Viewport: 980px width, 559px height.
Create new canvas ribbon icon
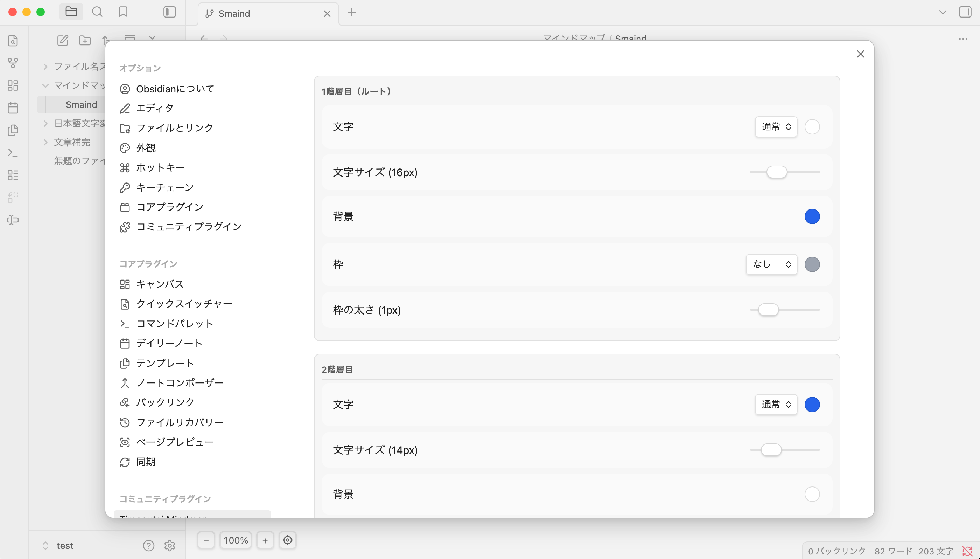(13, 85)
